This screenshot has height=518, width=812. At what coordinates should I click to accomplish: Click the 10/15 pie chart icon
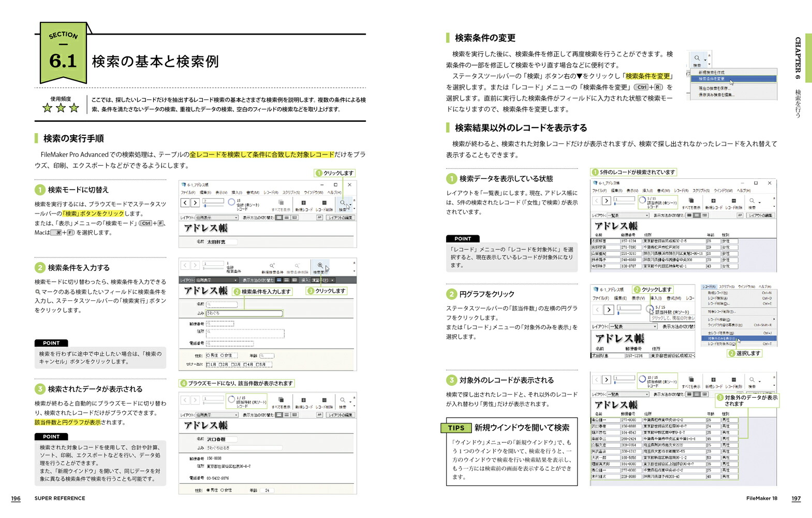pyautogui.click(x=642, y=379)
